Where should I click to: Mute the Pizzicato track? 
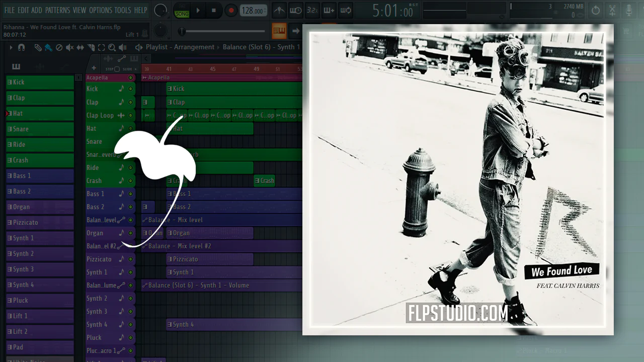tap(131, 259)
